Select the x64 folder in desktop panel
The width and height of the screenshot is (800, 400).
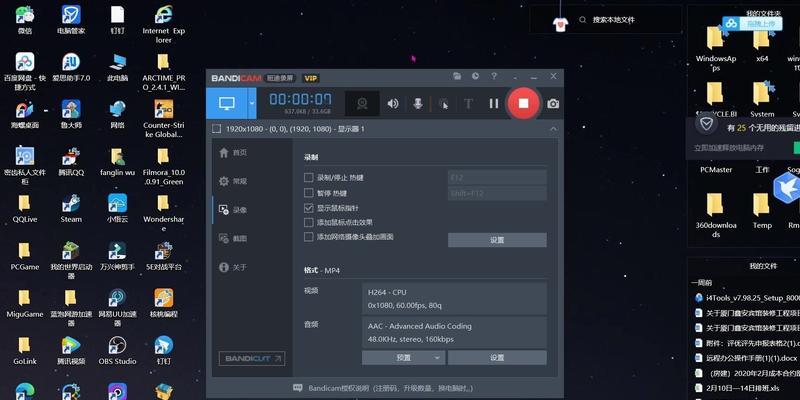coord(762,45)
